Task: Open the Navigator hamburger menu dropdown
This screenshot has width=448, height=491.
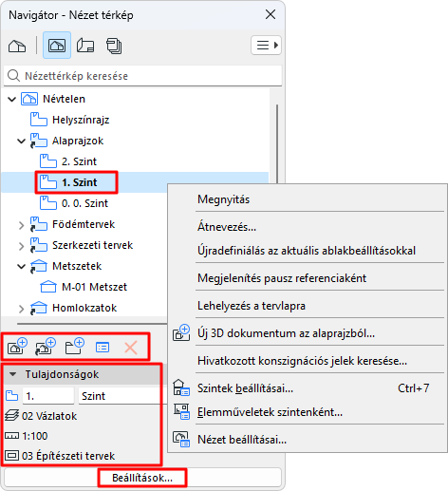Action: 267,46
